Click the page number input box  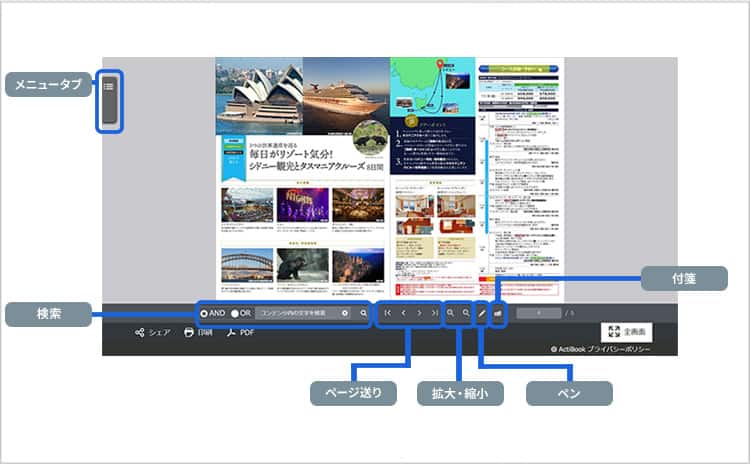(538, 313)
